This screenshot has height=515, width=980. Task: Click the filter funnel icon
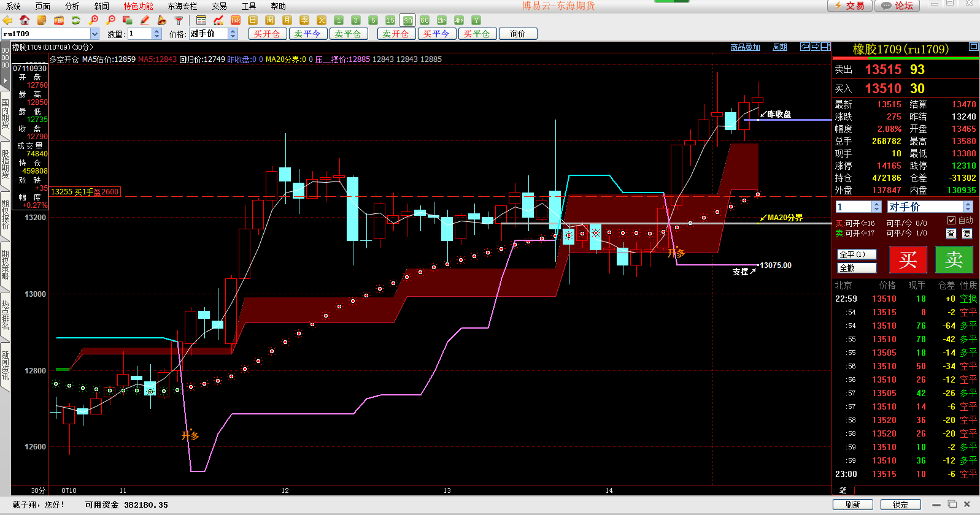coord(179,20)
